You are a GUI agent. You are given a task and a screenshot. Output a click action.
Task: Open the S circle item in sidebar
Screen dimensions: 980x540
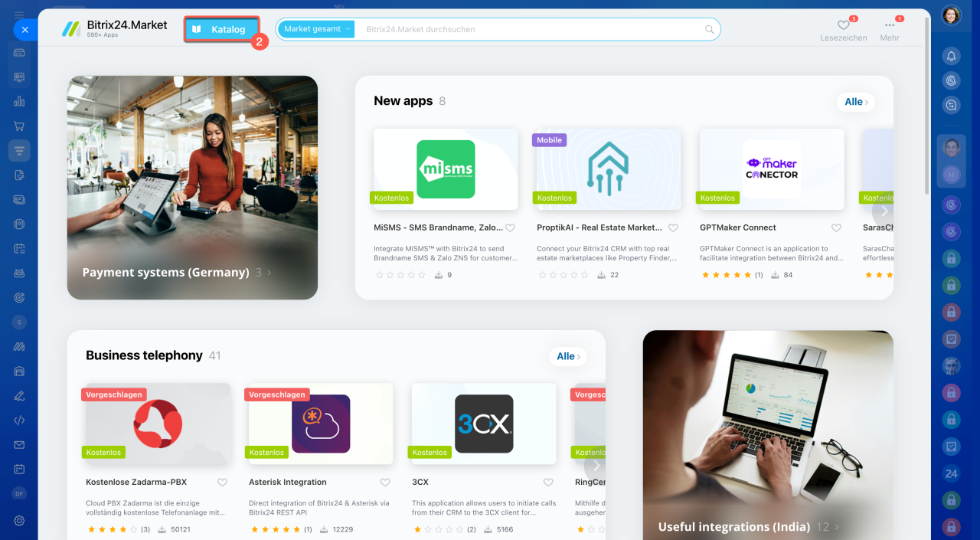pyautogui.click(x=19, y=322)
